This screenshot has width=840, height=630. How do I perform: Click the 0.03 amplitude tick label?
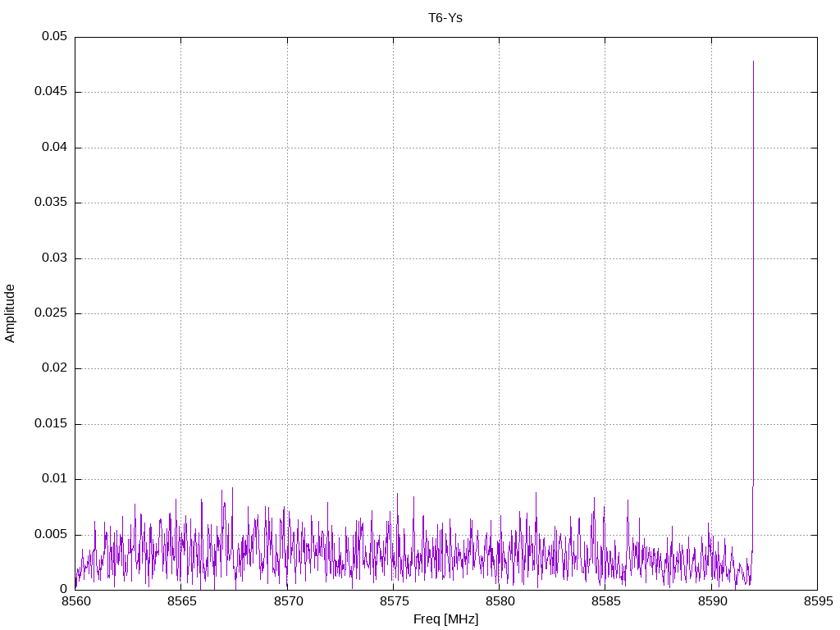coord(54,258)
